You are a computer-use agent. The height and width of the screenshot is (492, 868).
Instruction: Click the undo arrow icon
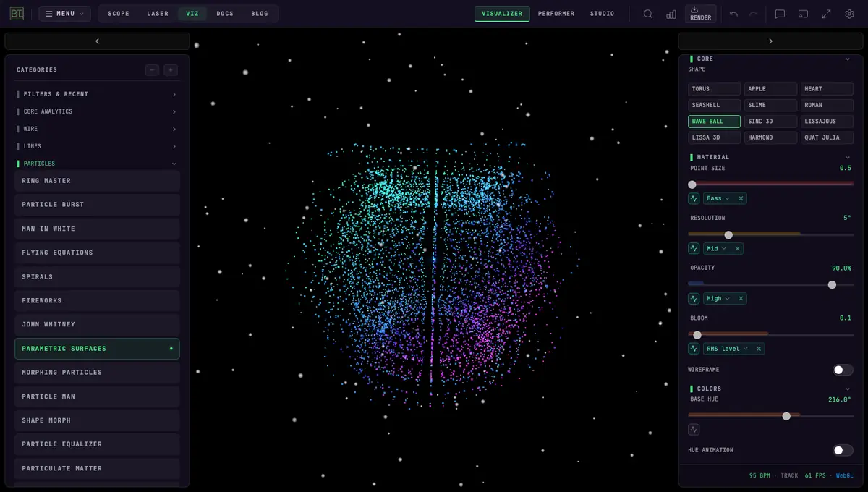733,14
